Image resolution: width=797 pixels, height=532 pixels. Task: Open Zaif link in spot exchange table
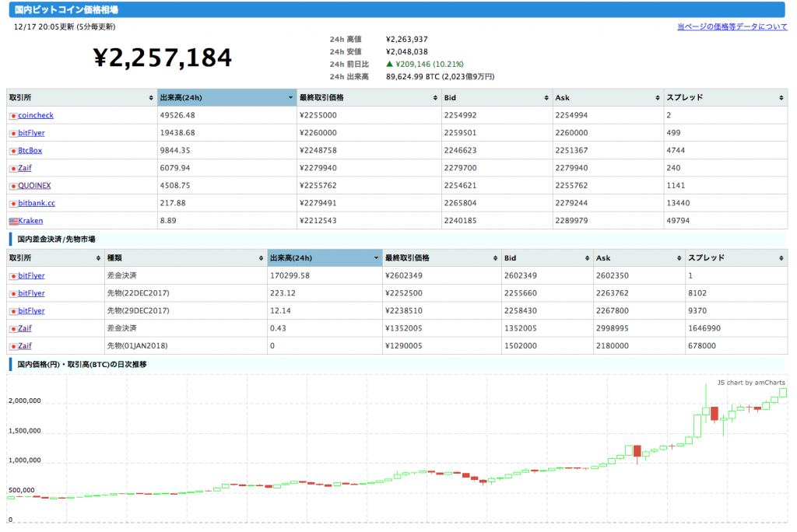(x=24, y=168)
